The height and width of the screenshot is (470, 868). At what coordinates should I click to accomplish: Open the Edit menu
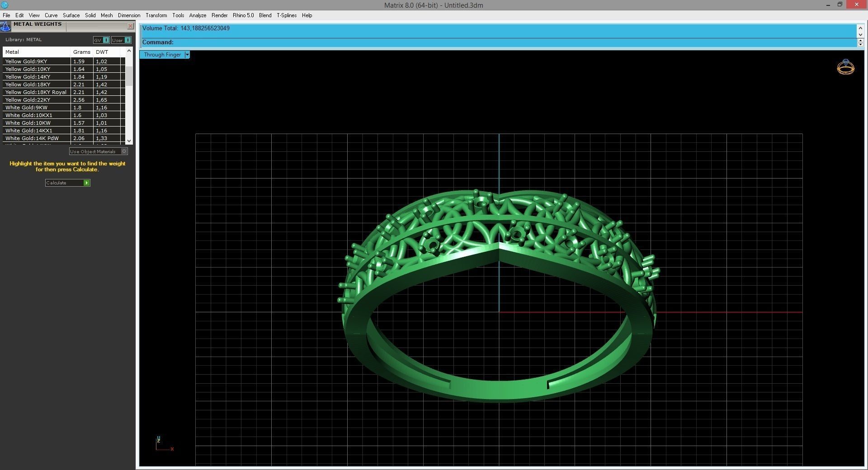(19, 15)
